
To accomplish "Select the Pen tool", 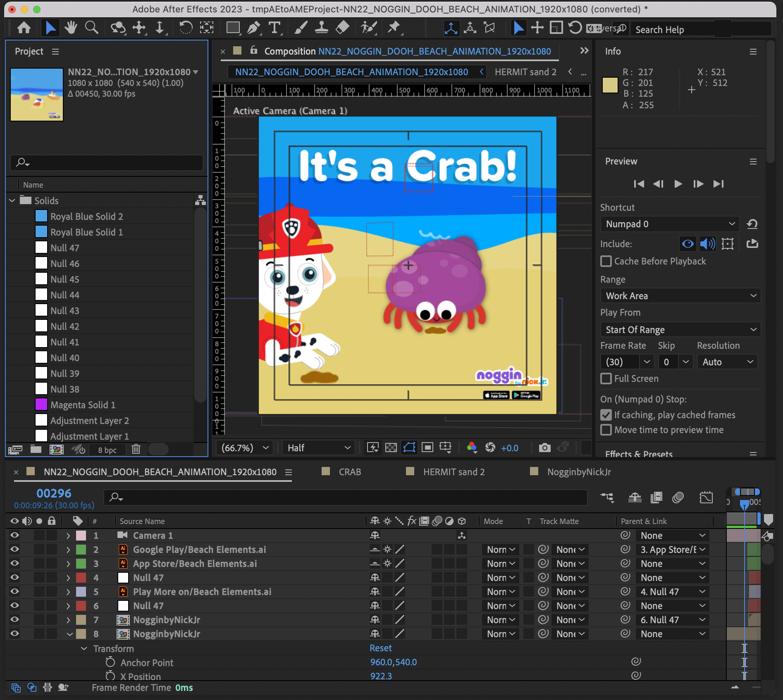I will [253, 28].
